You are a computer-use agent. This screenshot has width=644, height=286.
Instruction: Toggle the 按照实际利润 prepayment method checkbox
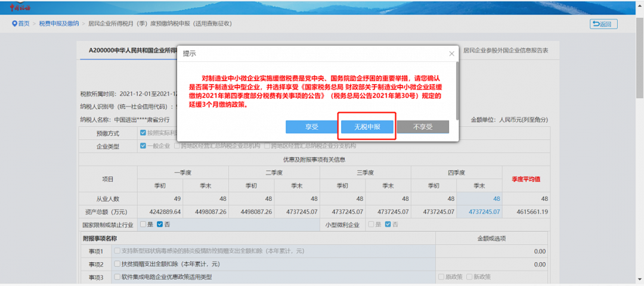[x=143, y=133]
